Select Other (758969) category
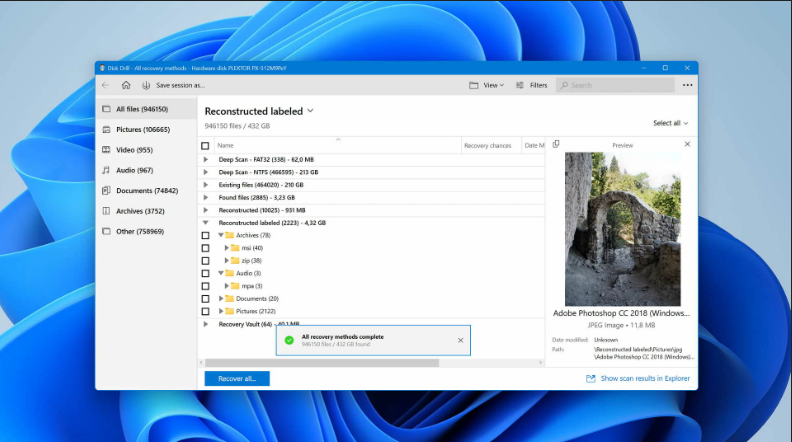The image size is (792, 442). (x=146, y=231)
